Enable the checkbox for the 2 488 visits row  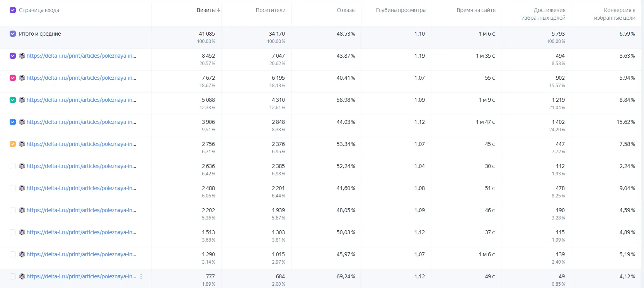click(13, 188)
